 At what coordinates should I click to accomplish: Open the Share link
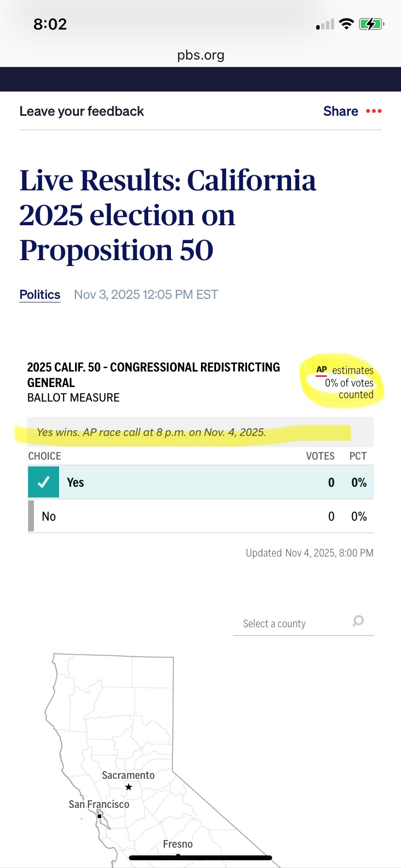click(x=340, y=111)
